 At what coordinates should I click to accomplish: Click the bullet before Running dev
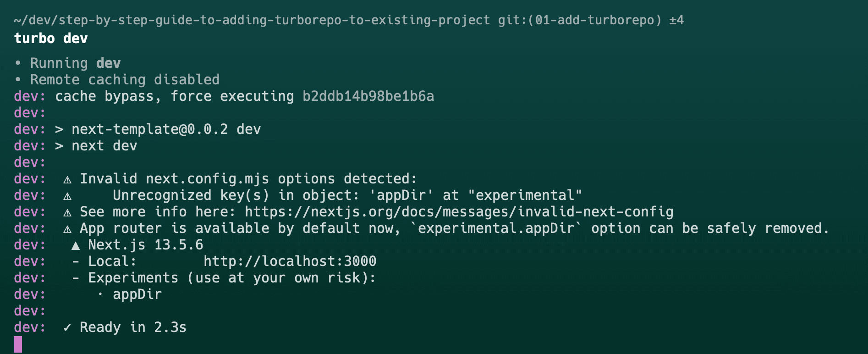(18, 63)
